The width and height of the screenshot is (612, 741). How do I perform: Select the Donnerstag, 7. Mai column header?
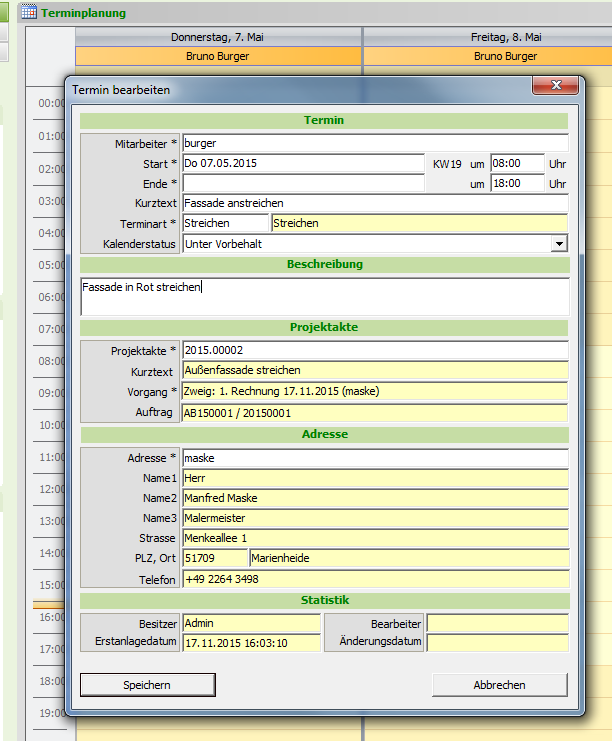point(218,37)
